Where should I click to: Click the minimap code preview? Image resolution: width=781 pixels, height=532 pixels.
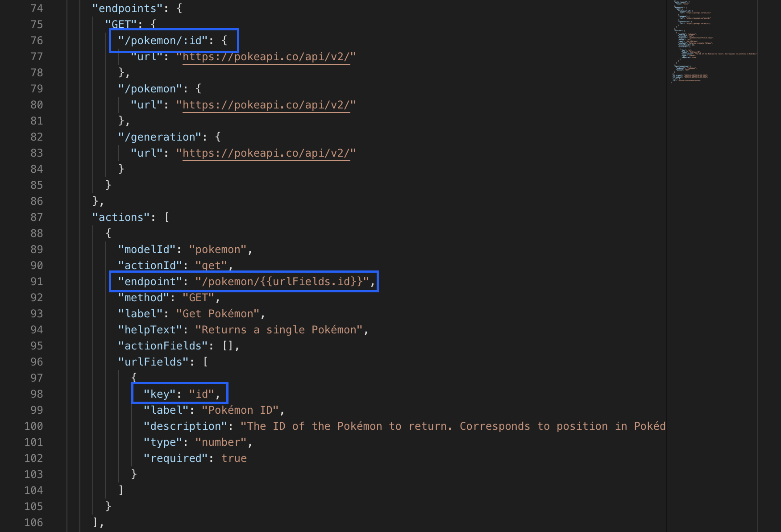coord(712,42)
